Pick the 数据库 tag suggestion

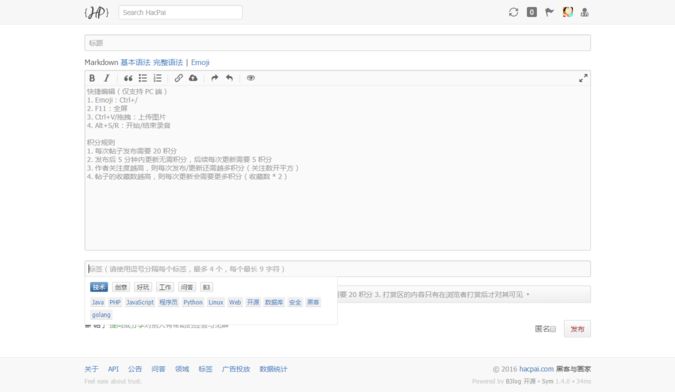point(274,302)
